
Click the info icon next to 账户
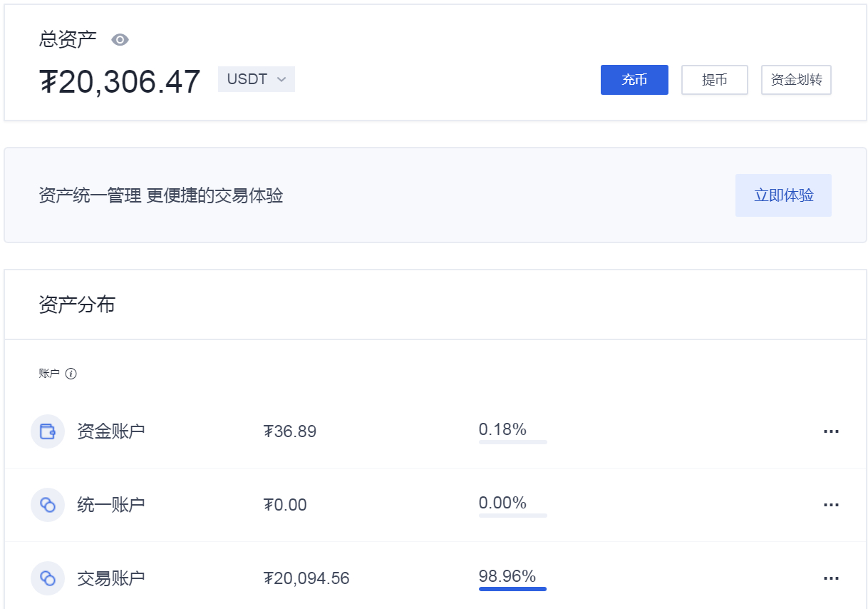(71, 374)
